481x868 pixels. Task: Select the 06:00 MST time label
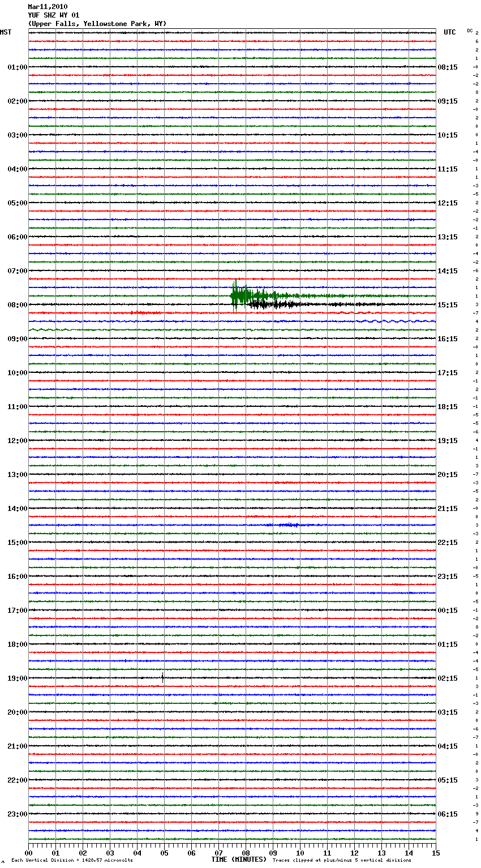[x=18, y=237]
